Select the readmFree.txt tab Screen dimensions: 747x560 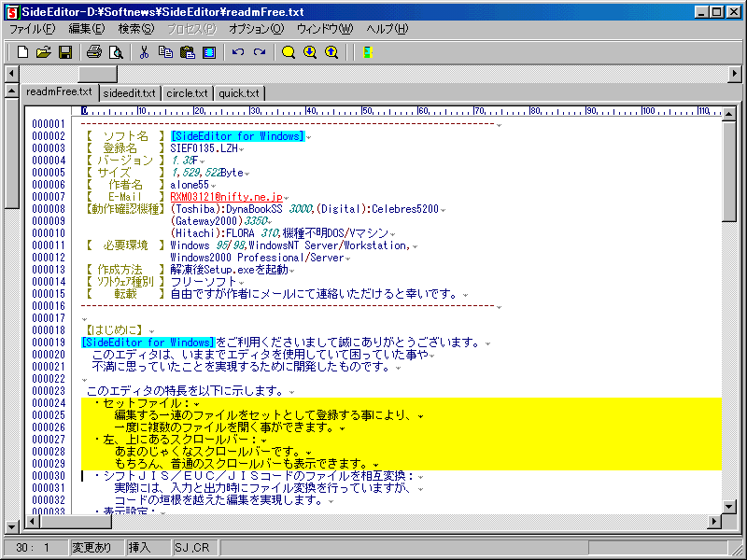point(59,91)
